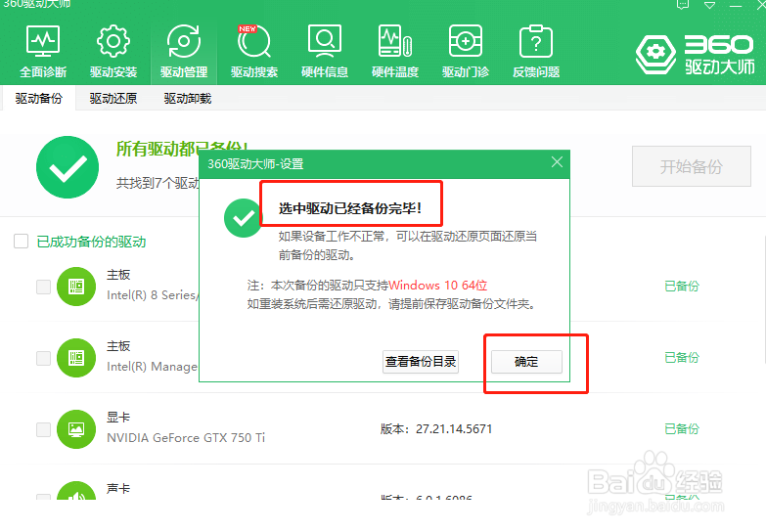The height and width of the screenshot is (532, 766).
Task: Check the NVIDIA GeForce GTX 750 Ti checkbox
Action: 43,429
